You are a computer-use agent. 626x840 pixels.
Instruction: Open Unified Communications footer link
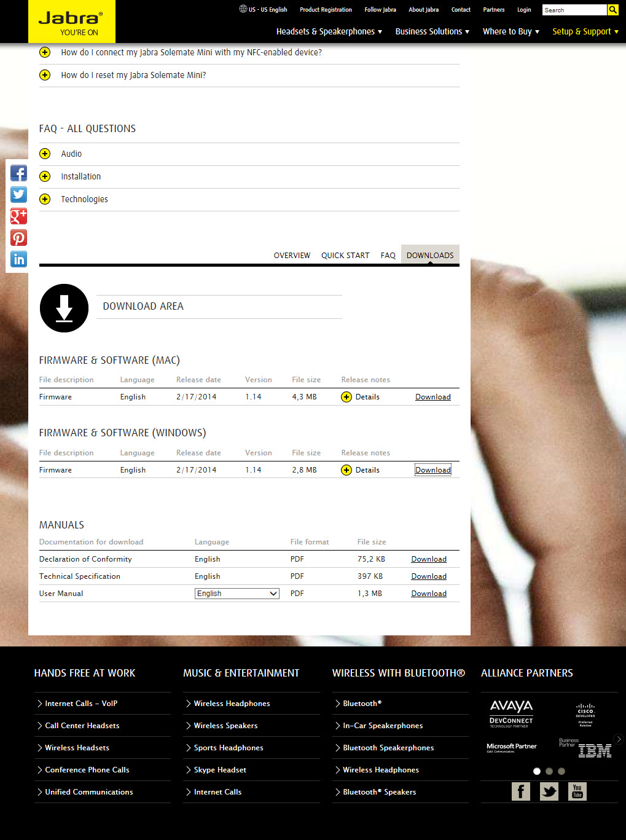[x=89, y=792]
